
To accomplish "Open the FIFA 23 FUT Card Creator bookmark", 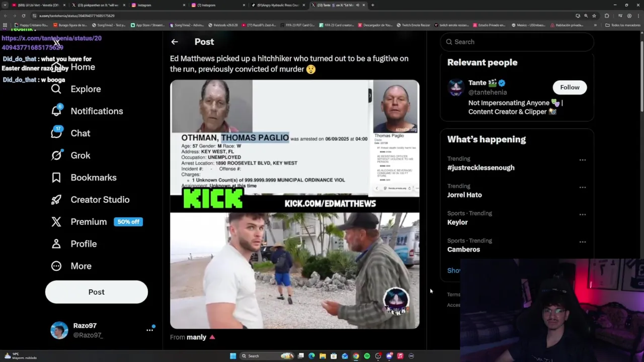I will [297, 25].
